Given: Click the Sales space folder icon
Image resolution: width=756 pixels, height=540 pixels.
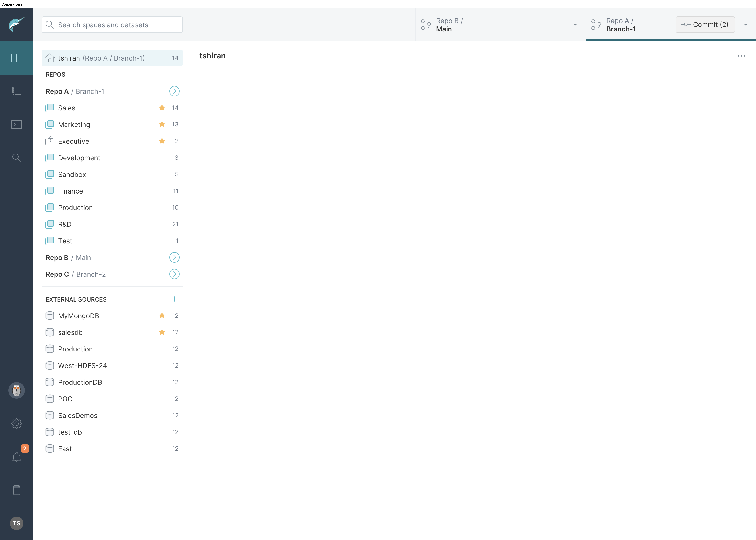Looking at the screenshot, I should 50,108.
